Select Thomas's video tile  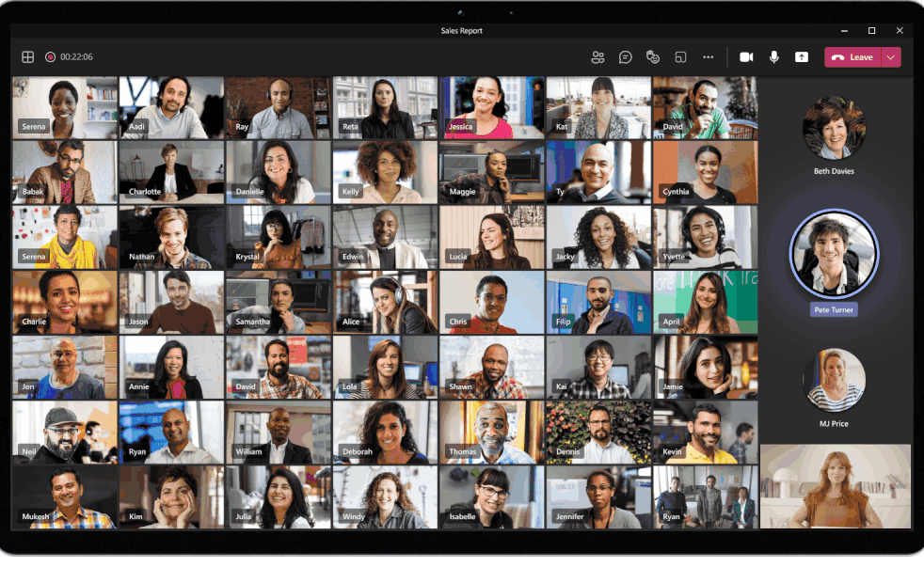click(x=491, y=433)
